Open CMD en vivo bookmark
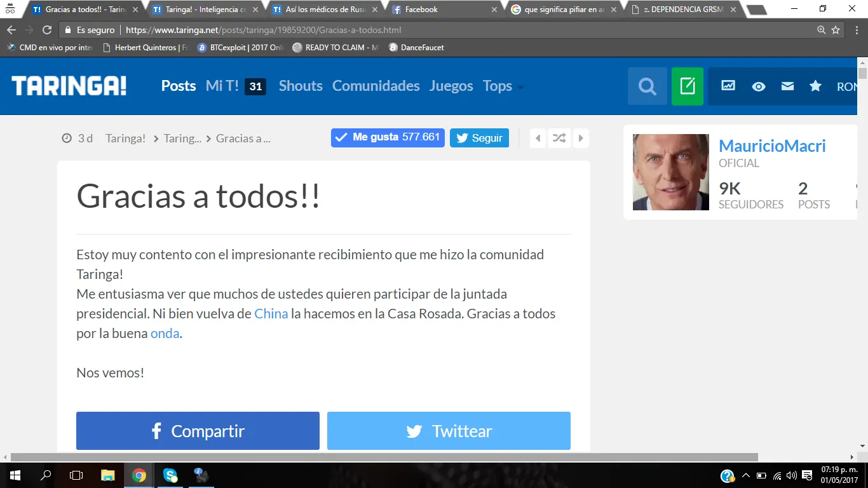This screenshot has width=868, height=488. pyautogui.click(x=50, y=48)
